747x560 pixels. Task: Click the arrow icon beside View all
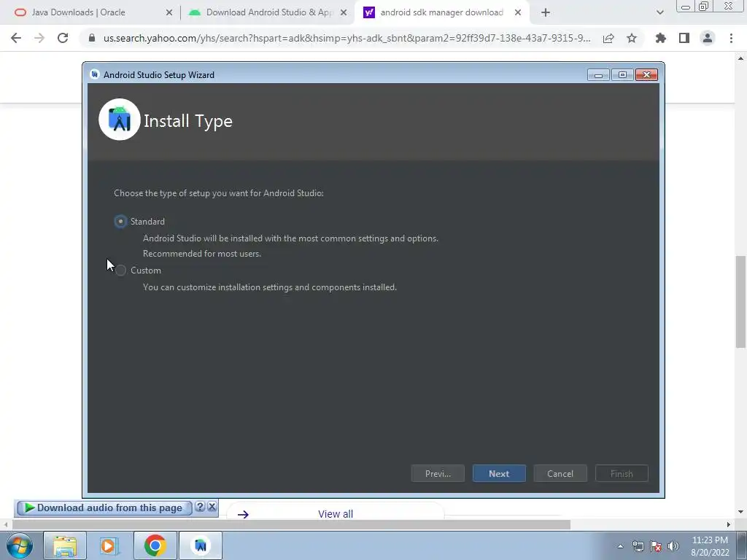click(x=243, y=514)
